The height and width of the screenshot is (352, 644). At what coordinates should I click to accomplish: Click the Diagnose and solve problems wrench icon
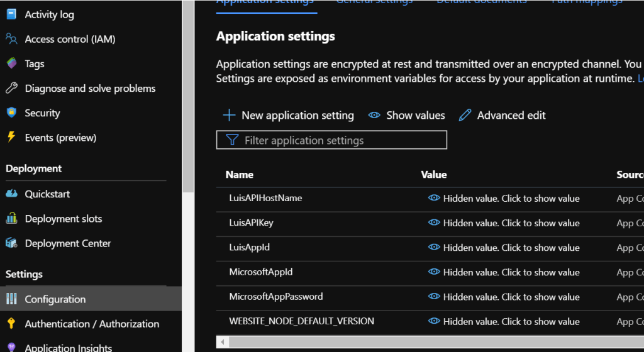(11, 88)
